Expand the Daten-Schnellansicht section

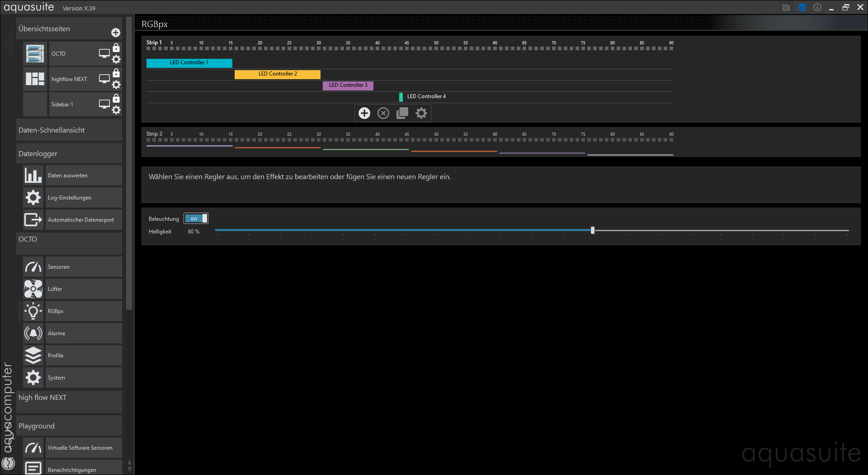coord(69,130)
